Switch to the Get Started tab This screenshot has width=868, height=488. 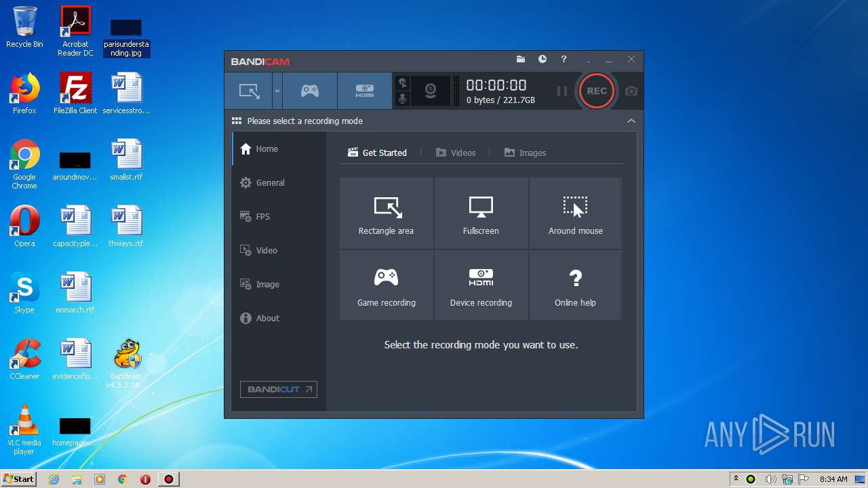click(377, 152)
